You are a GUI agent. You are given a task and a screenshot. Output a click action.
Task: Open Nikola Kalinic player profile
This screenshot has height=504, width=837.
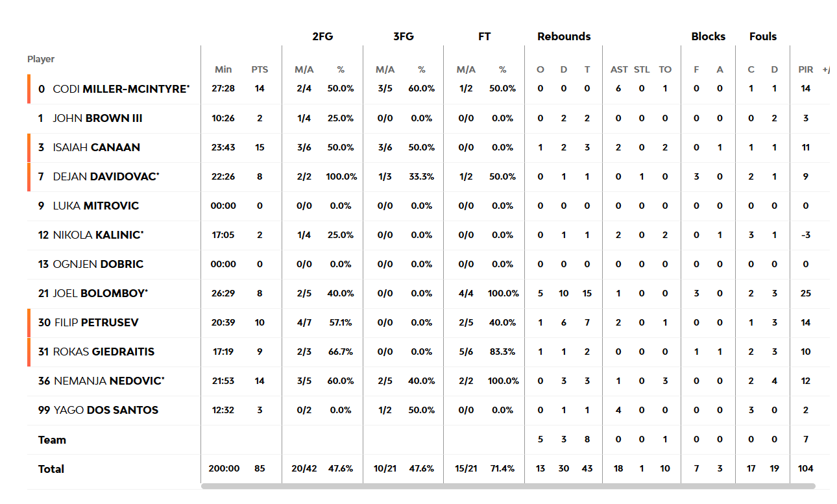(99, 235)
